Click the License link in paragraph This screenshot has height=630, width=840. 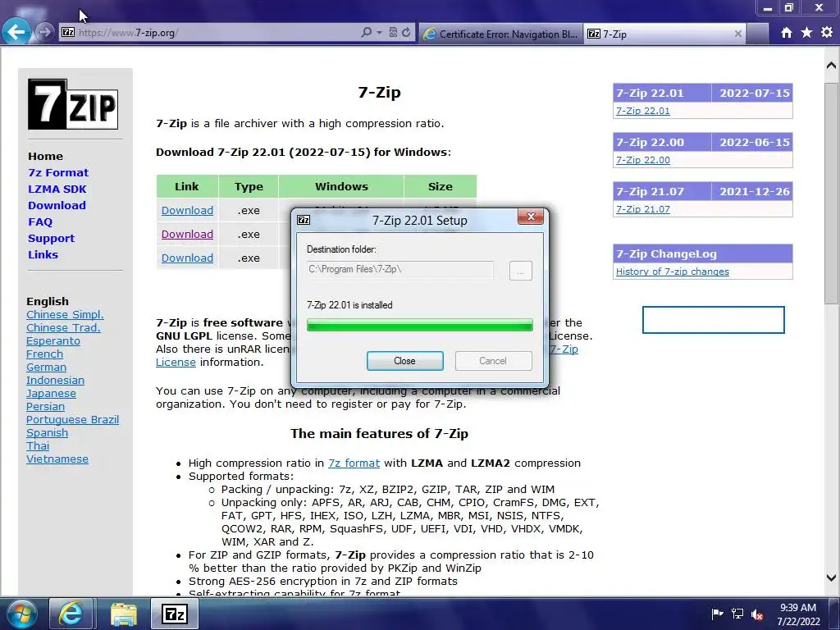pos(176,362)
